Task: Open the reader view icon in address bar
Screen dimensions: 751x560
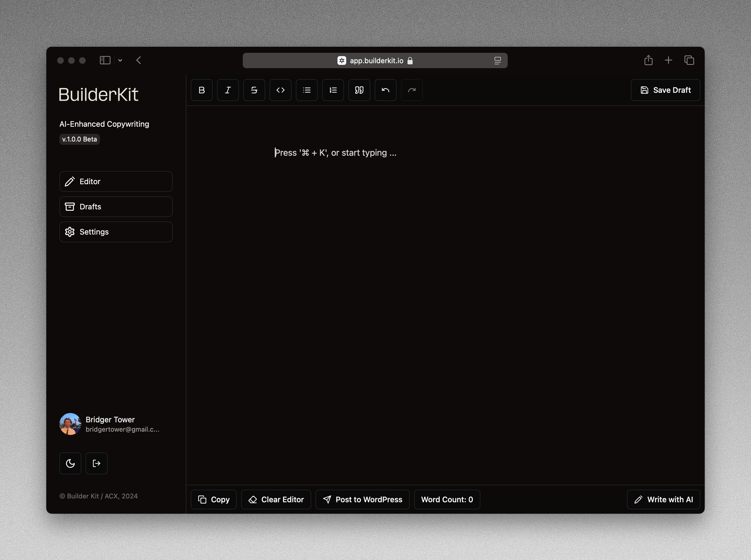Action: coord(497,61)
